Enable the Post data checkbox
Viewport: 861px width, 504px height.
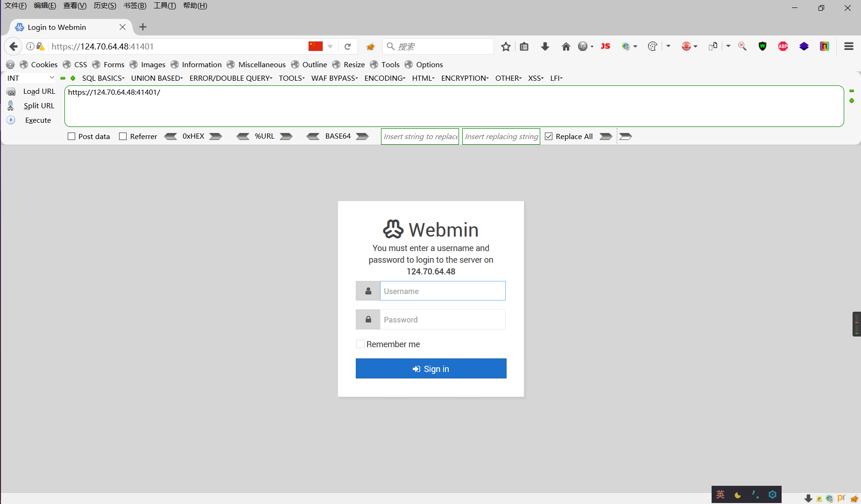pyautogui.click(x=71, y=136)
